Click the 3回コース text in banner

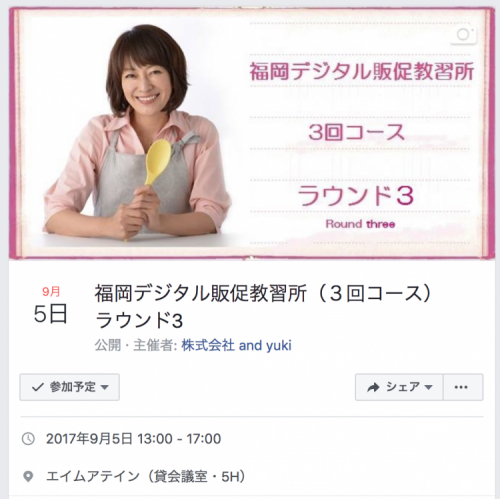point(356,132)
